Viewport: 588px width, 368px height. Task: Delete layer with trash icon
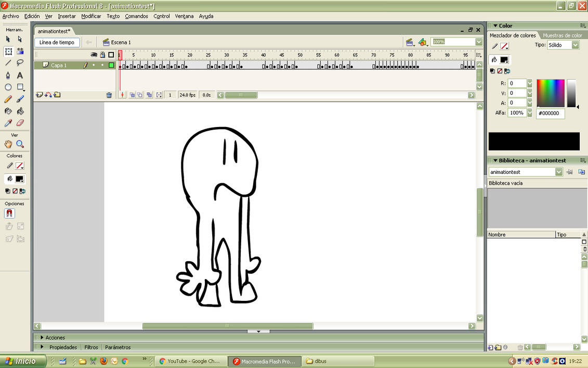(x=109, y=95)
